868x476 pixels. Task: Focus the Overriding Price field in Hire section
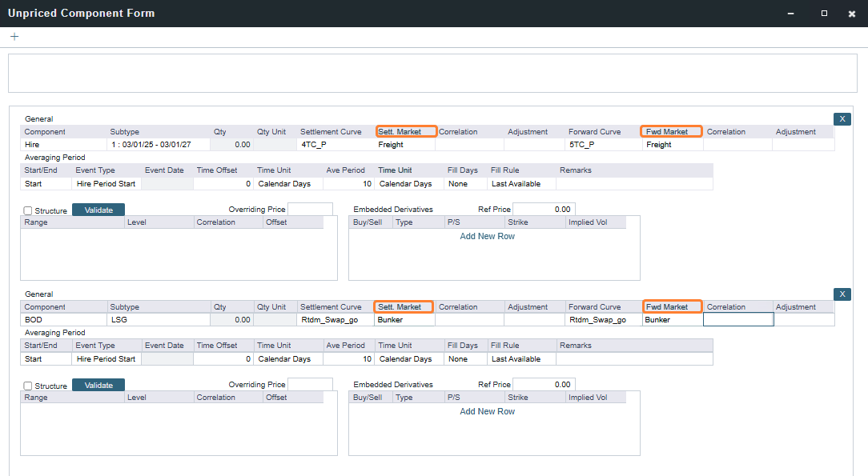click(310, 210)
